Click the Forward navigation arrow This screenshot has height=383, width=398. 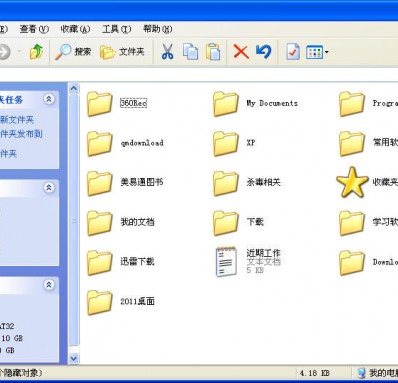coord(5,52)
